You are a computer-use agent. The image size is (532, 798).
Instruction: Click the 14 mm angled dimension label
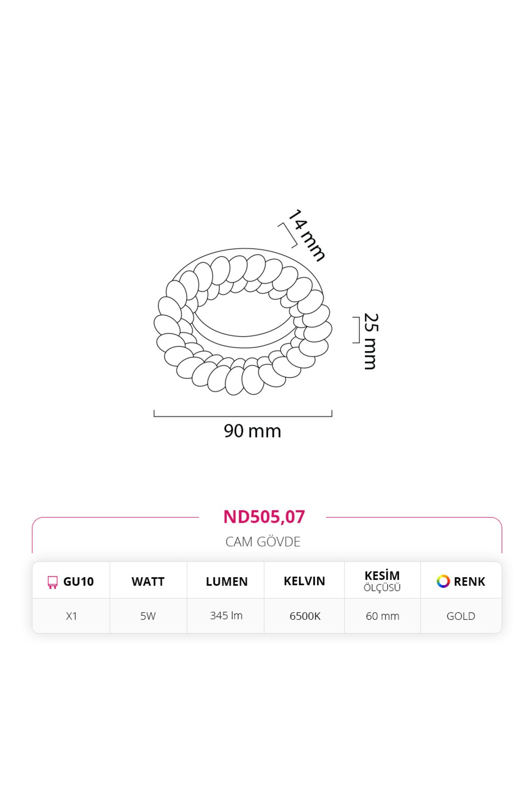point(307,235)
